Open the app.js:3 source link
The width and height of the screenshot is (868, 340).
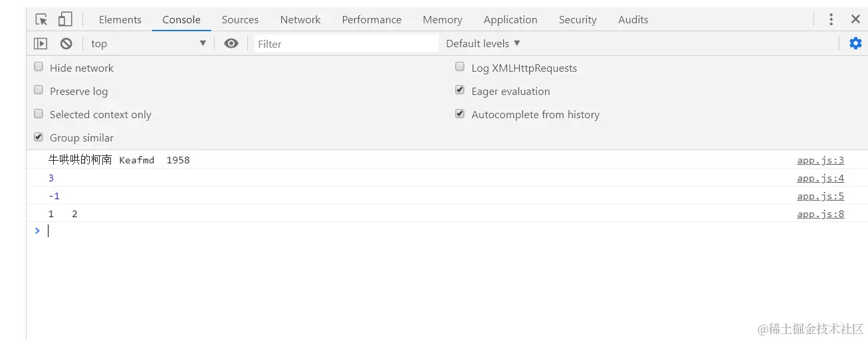click(x=820, y=160)
